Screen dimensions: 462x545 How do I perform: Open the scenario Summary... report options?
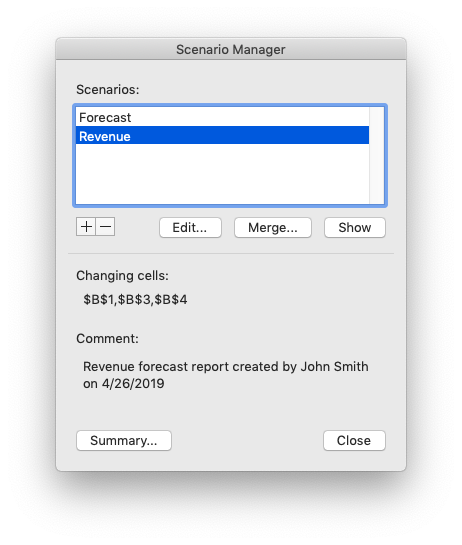pos(124,440)
